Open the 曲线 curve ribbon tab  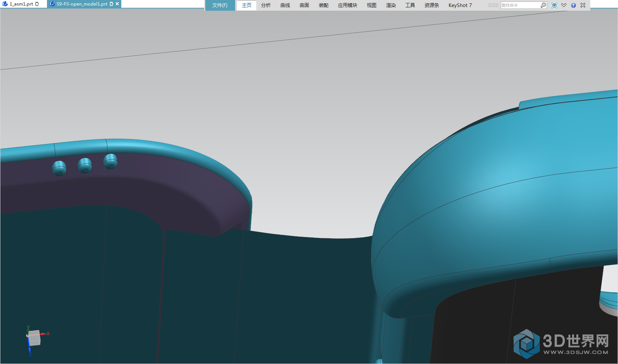[x=285, y=5]
